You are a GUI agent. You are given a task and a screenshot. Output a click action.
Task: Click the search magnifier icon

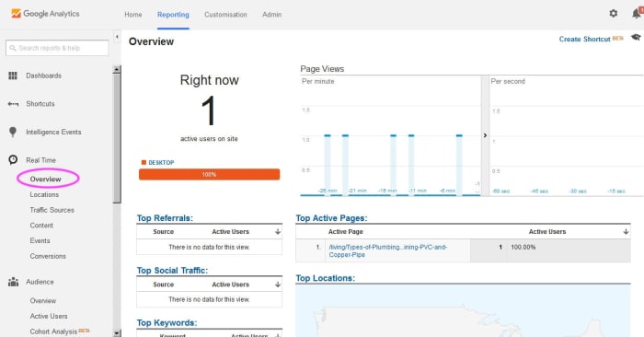click(x=13, y=48)
